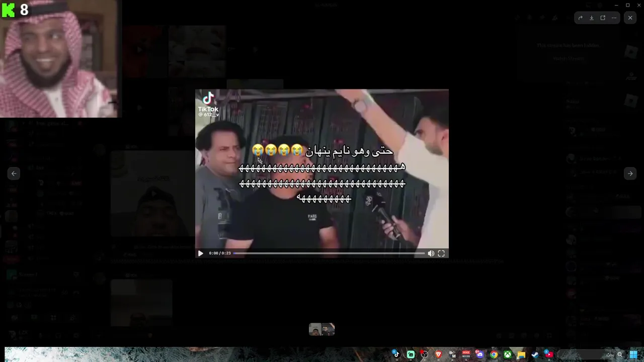Go to the next media with right arrow

pyautogui.click(x=630, y=173)
